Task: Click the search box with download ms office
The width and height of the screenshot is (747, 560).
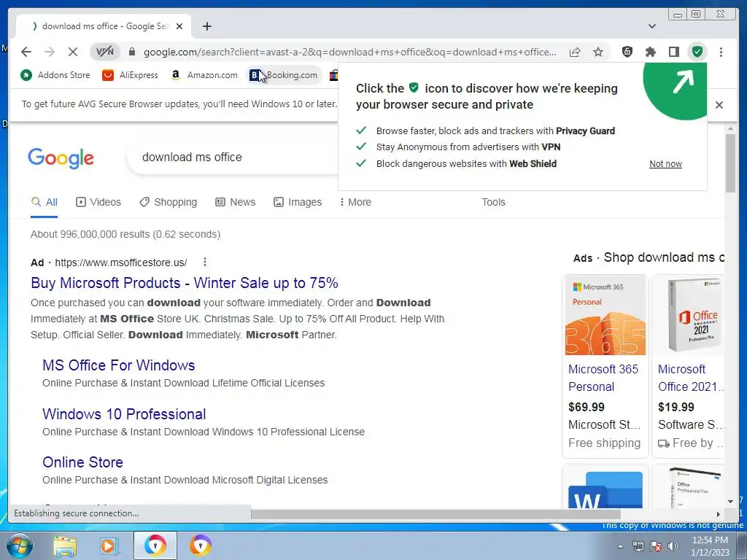Action: coord(233,157)
